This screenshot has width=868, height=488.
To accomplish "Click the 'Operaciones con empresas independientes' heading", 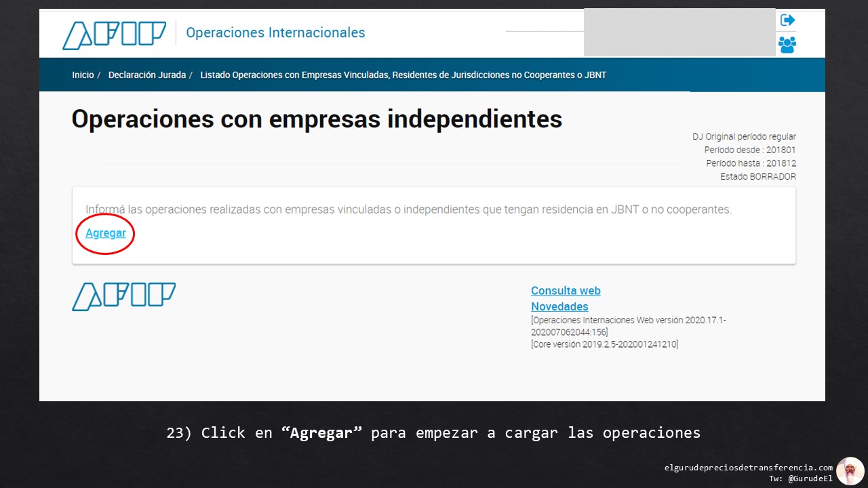I will click(x=317, y=119).
